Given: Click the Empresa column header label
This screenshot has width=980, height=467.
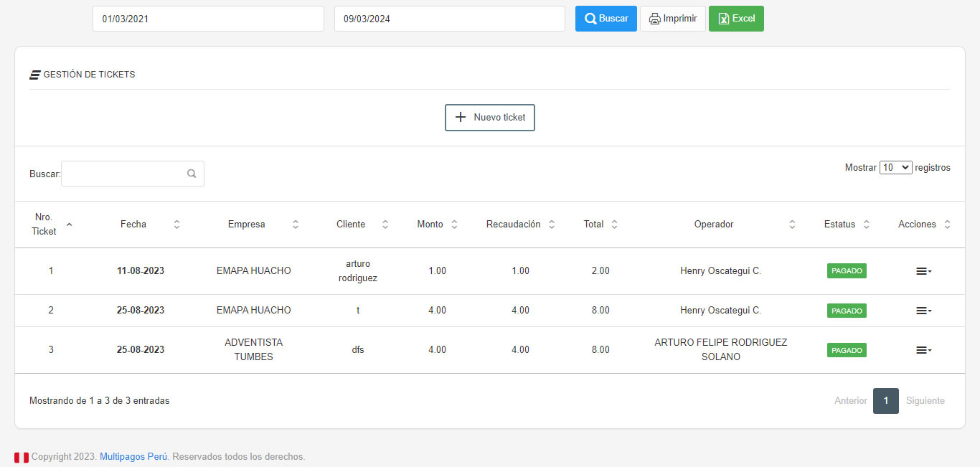Looking at the screenshot, I should pos(247,225).
